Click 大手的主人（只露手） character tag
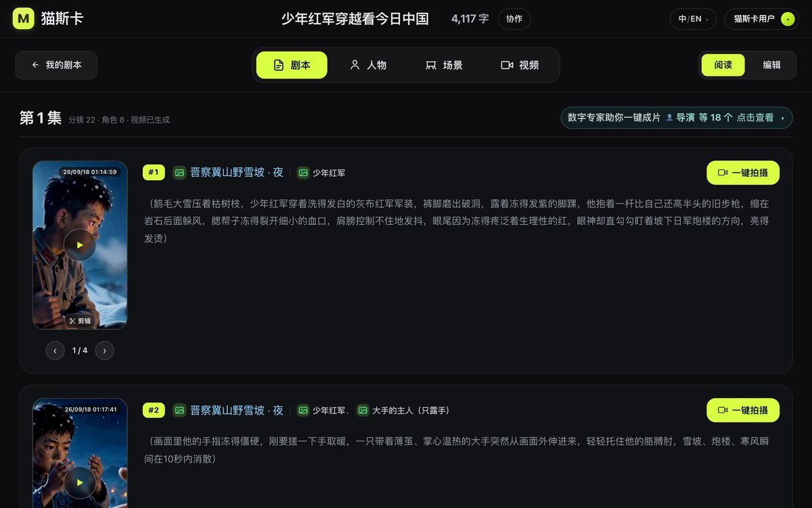812x508 pixels. click(x=411, y=410)
